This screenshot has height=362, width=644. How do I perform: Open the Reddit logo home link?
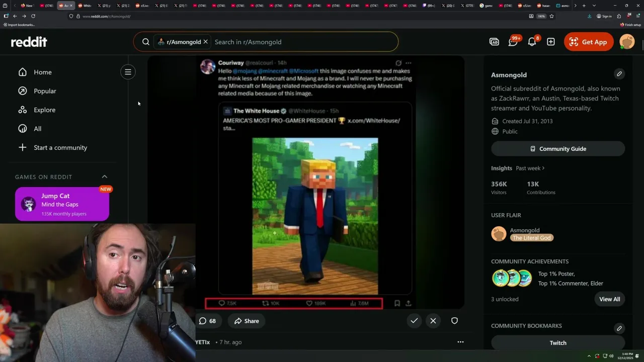coord(29,42)
